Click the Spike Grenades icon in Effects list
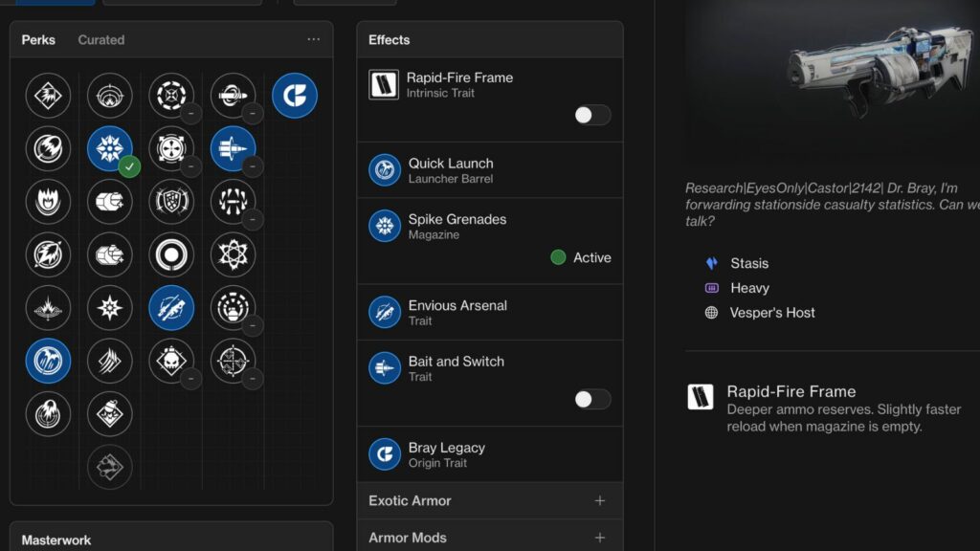The height and width of the screenshot is (551, 980). click(385, 226)
